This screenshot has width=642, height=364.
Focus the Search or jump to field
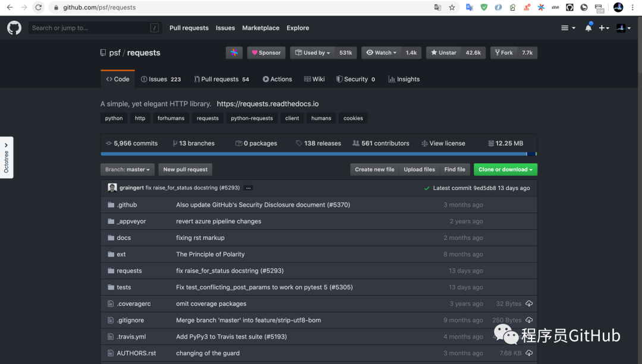(x=94, y=28)
